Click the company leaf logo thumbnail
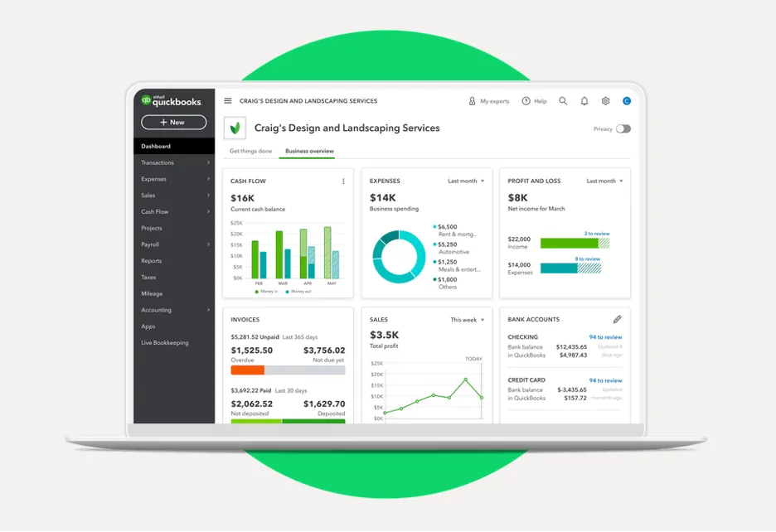776x532 pixels. (235, 128)
